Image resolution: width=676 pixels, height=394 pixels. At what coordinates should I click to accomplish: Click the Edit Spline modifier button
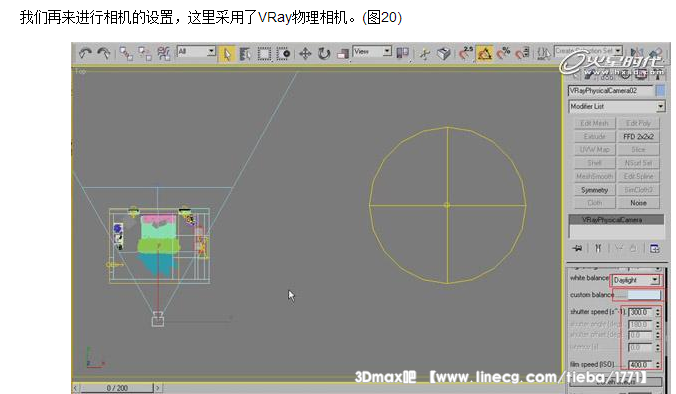[x=638, y=176]
